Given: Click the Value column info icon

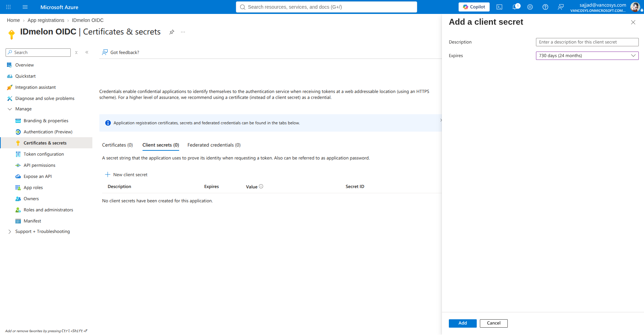Looking at the screenshot, I should (x=261, y=187).
